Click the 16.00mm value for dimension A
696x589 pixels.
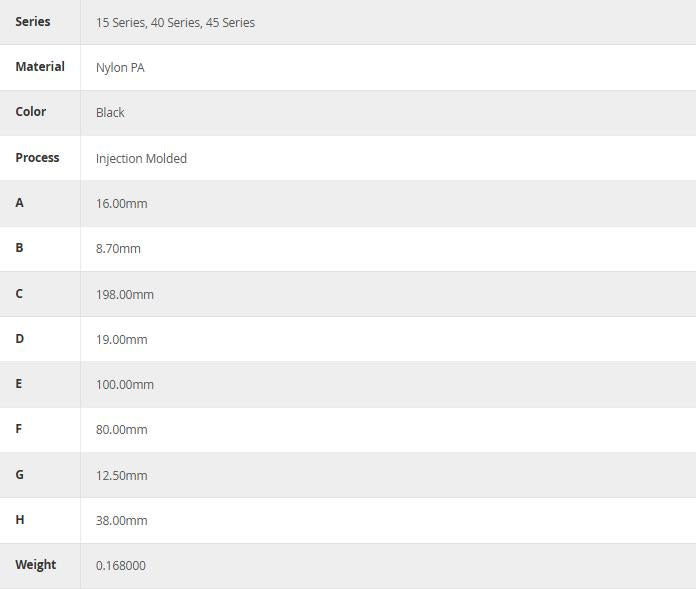point(121,203)
